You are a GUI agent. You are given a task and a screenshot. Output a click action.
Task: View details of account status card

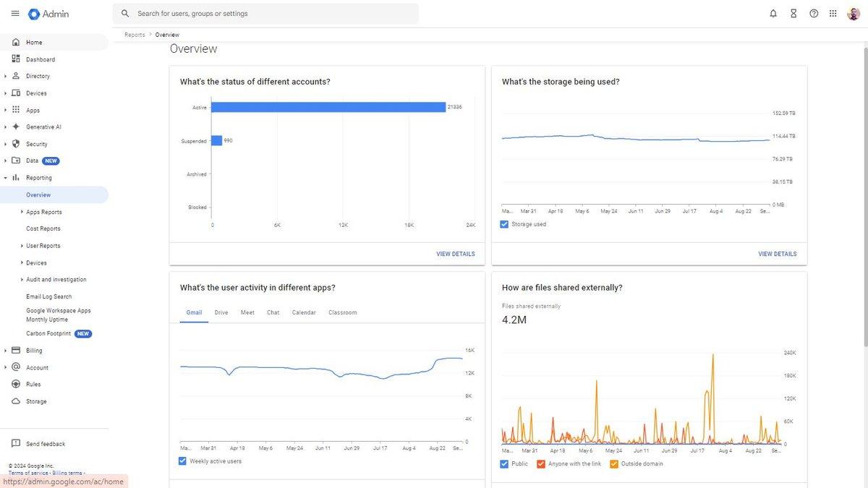click(x=456, y=254)
